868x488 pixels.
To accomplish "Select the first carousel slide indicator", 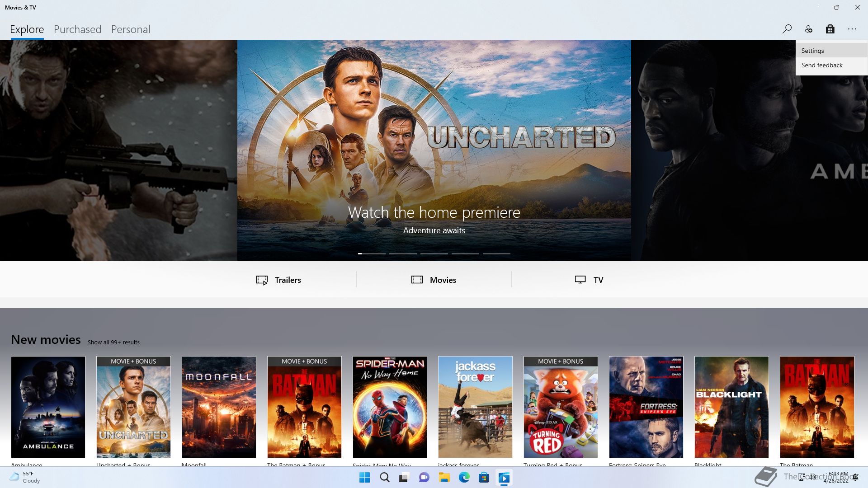I will coord(372,253).
